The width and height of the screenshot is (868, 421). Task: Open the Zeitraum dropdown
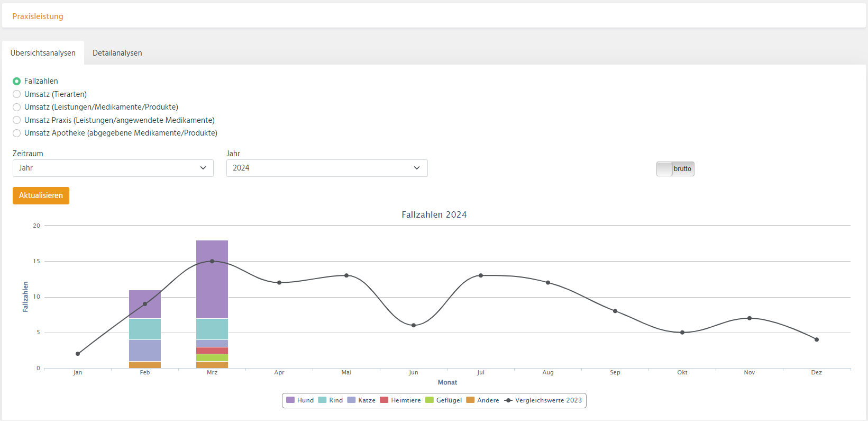(113, 168)
